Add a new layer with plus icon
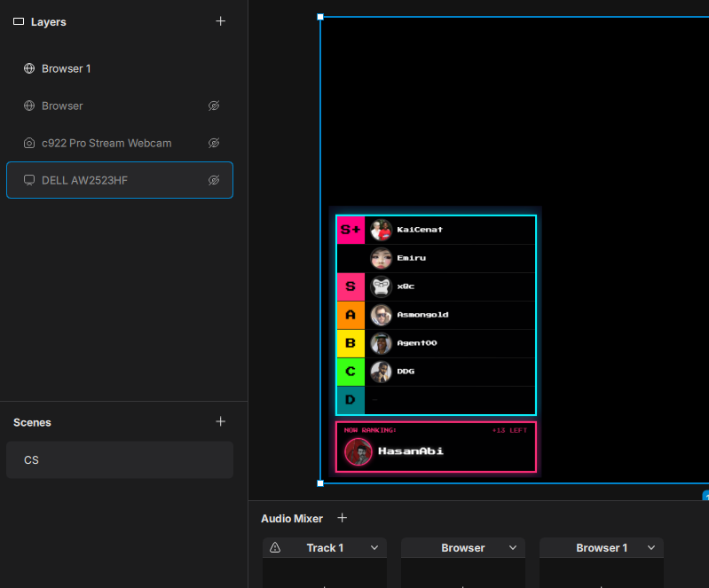 (220, 21)
